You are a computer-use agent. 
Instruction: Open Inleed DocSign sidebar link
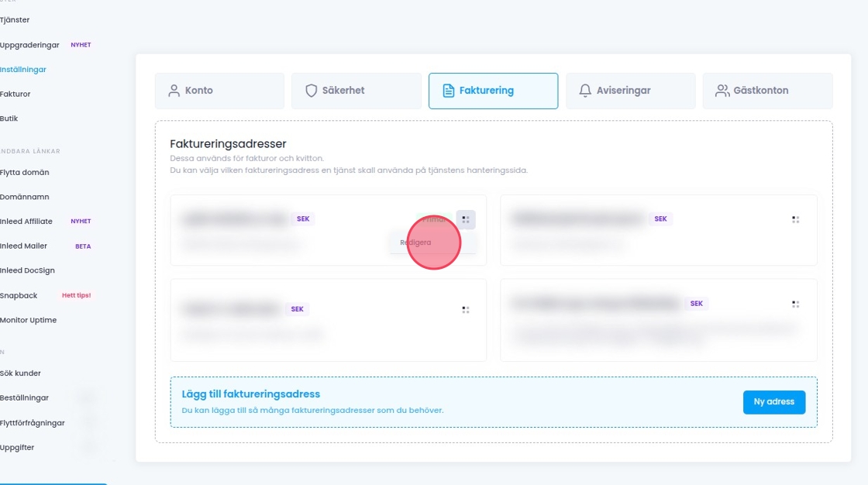[27, 270]
